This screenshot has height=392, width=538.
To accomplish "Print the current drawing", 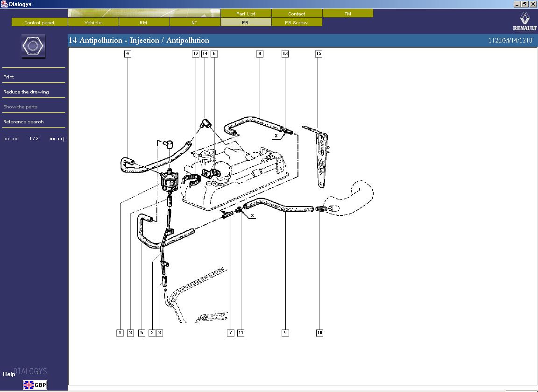I will [8, 77].
